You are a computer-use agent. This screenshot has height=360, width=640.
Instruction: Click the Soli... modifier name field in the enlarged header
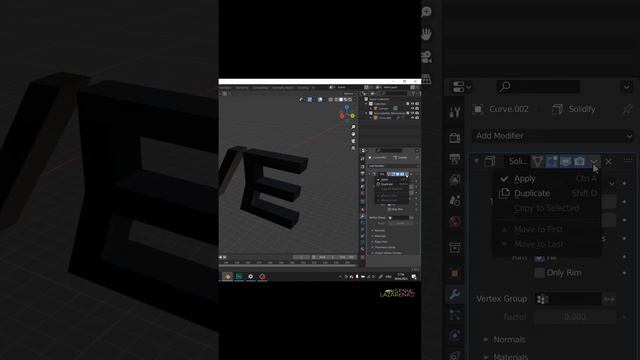click(518, 161)
